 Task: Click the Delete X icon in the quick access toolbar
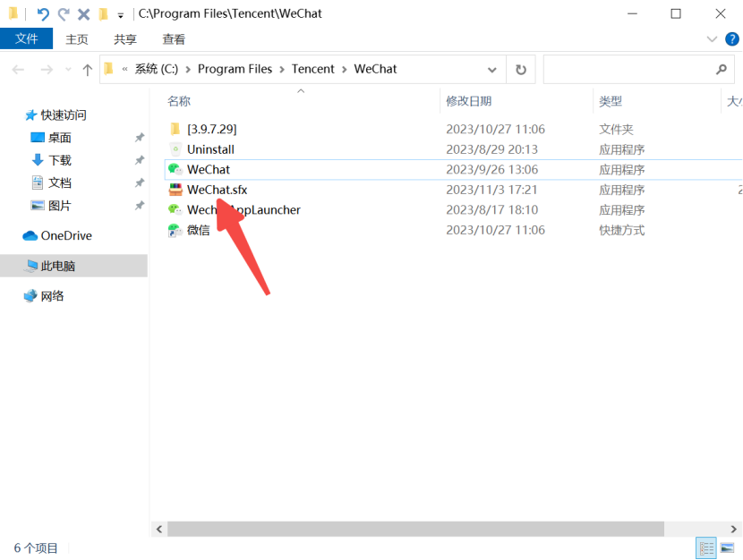[84, 14]
